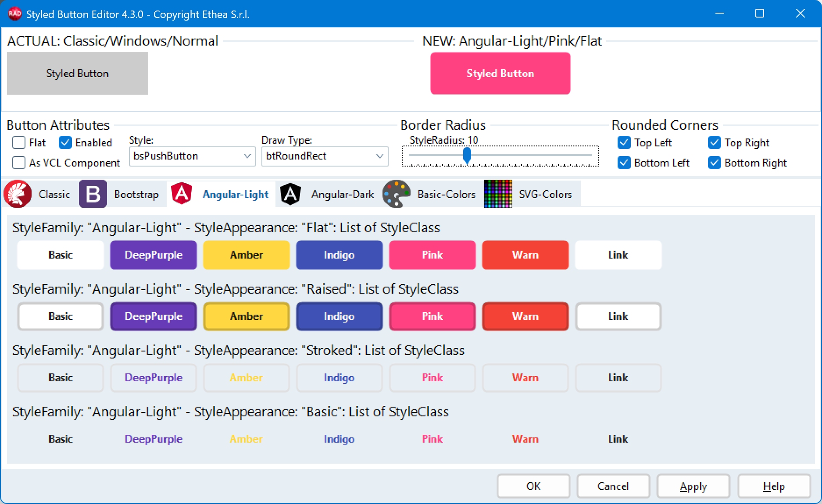Pick Stroked Amber style button

click(x=247, y=378)
